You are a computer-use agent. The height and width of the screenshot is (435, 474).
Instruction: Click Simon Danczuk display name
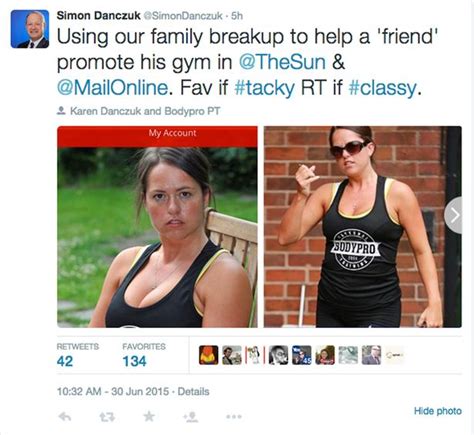[99, 16]
